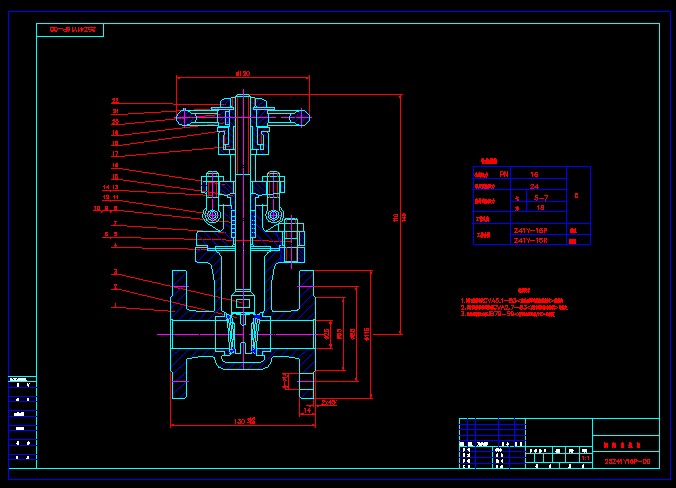The height and width of the screenshot is (488, 676).
Task: Click the handwheel's right grip end
Action: pos(301,118)
